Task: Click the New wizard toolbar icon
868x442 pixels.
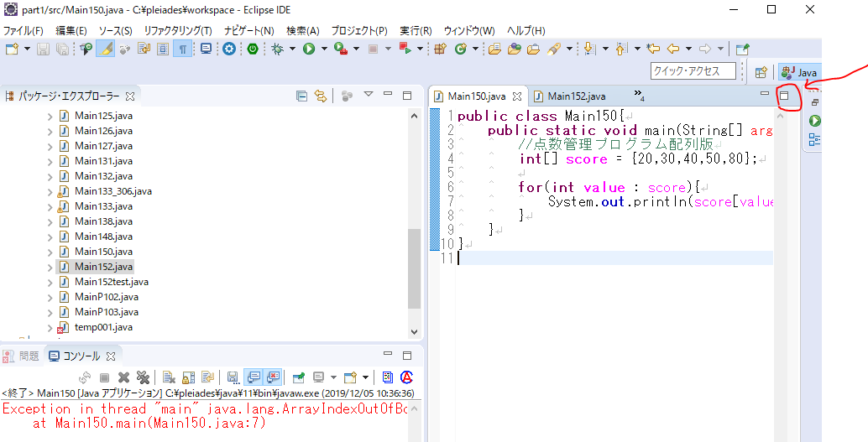Action: 13,49
